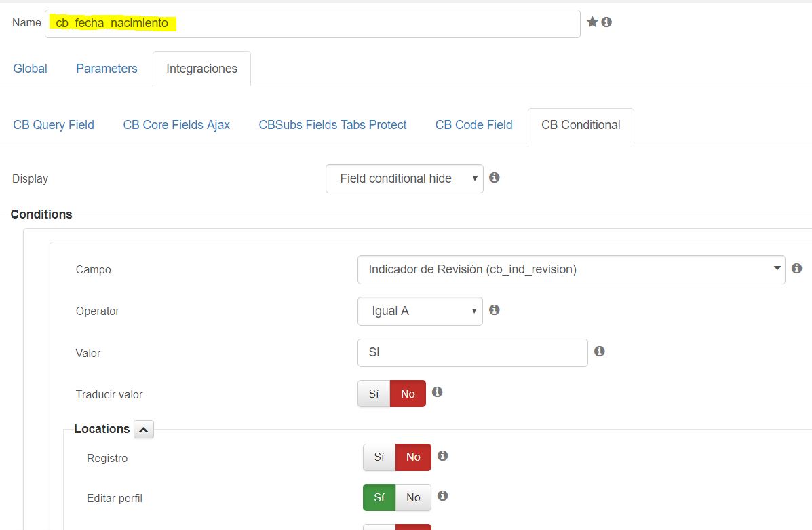Set Editar perfil to No
Image resolution: width=812 pixels, height=530 pixels.
[413, 498]
